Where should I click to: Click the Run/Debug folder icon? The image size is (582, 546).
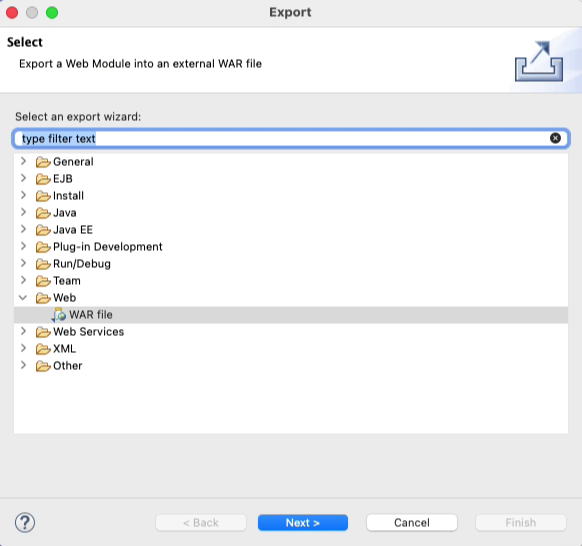pos(43,264)
